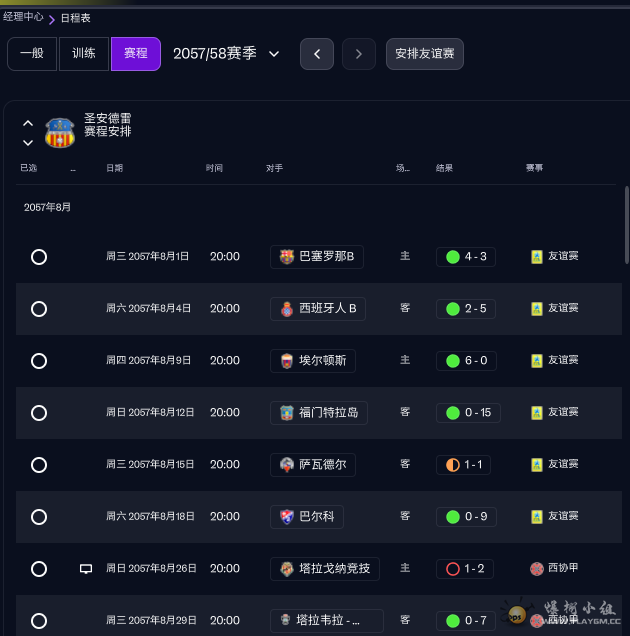
Task: Click the friendly competition icon on 8月9日 row
Action: tap(537, 361)
